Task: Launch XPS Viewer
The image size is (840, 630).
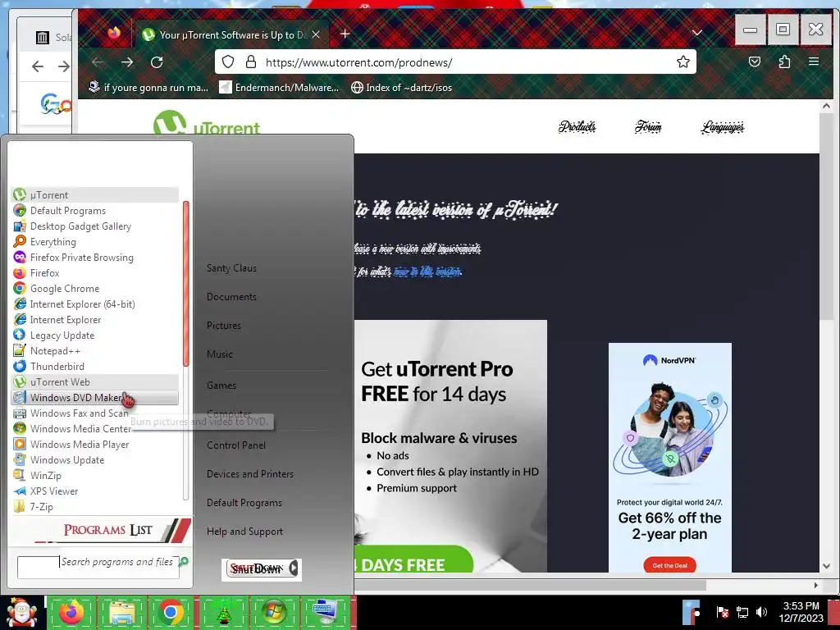Action: pyautogui.click(x=95, y=491)
